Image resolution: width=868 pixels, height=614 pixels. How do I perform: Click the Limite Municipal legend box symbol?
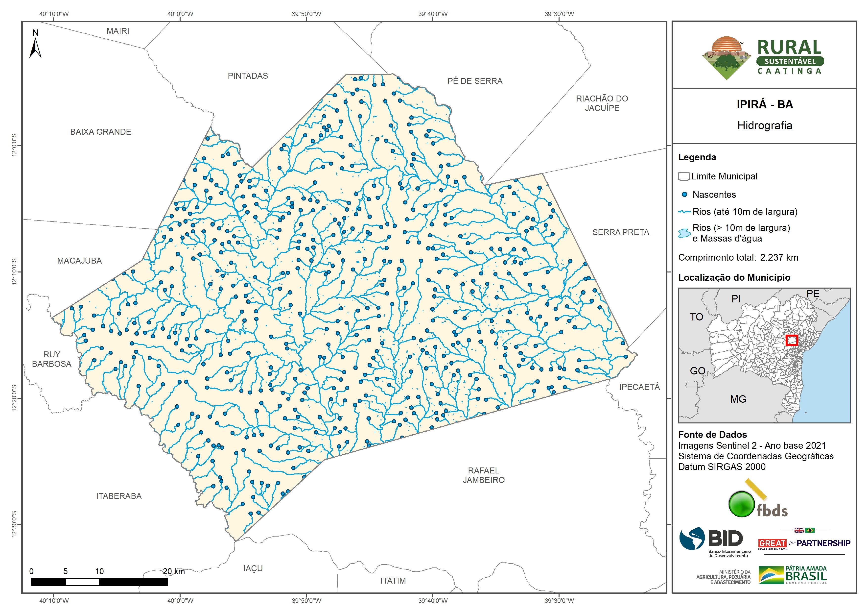click(x=683, y=176)
